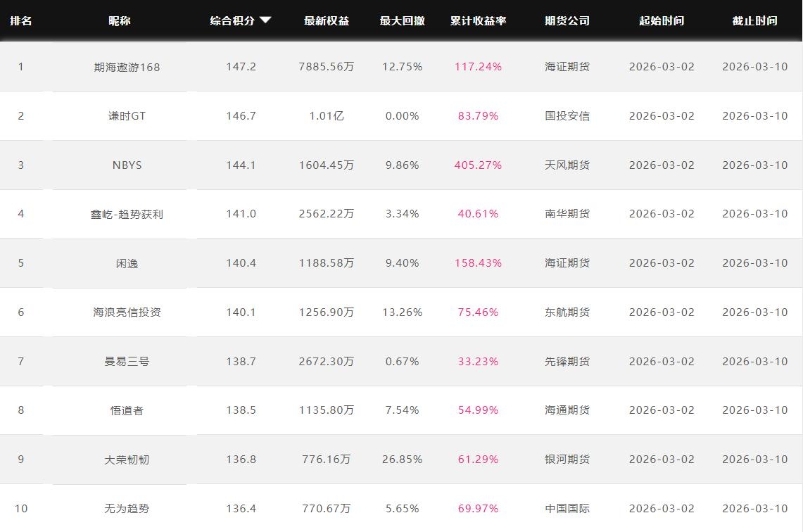The height and width of the screenshot is (532, 803).
Task: Open trader 谦时GT's profile
Action: pyautogui.click(x=127, y=116)
